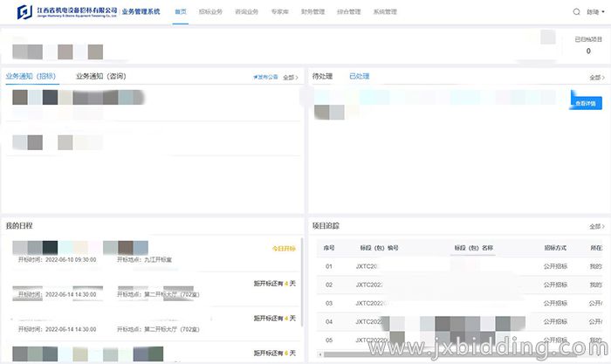The height and width of the screenshot is (364, 611).
Task: Click the blue 查看详情 button
Action: pyautogui.click(x=585, y=103)
